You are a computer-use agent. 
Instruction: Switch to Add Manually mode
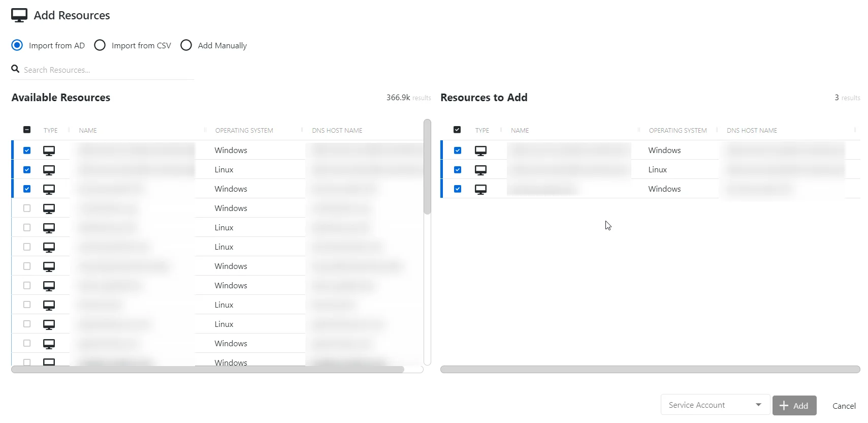coord(186,45)
